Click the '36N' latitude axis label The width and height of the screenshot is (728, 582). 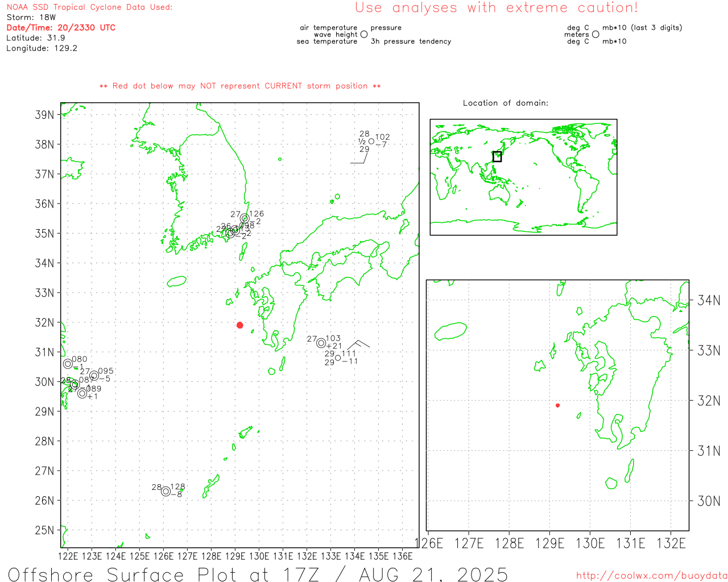[x=44, y=203]
